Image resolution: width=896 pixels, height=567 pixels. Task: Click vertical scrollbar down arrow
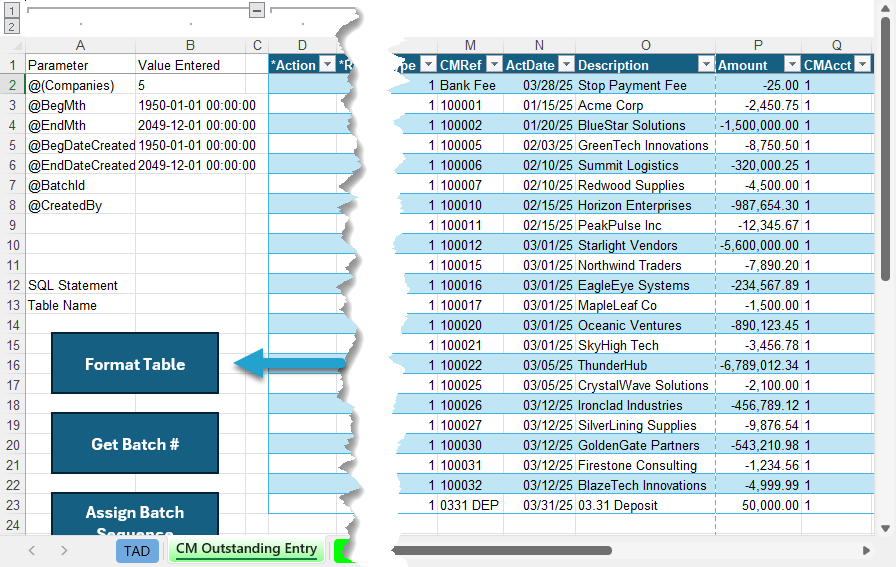point(885,528)
